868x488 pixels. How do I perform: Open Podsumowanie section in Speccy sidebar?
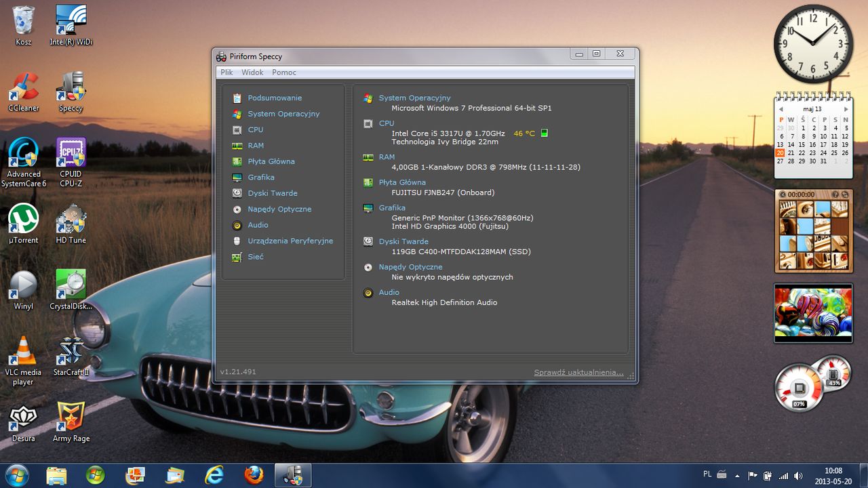[275, 98]
